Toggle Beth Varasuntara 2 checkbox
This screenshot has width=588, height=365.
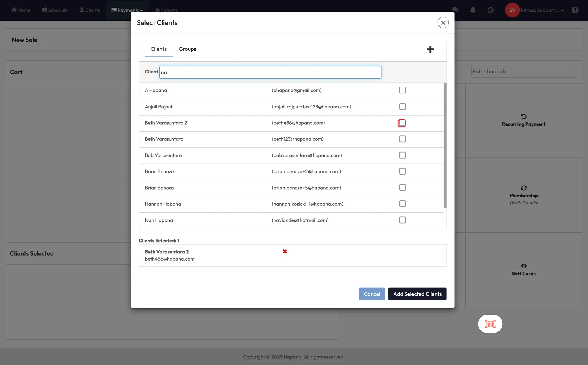click(x=402, y=123)
